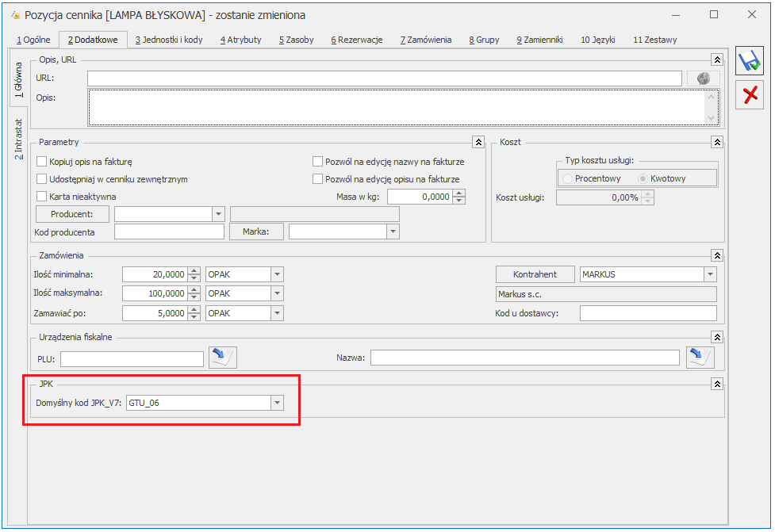Click the Nazwa transfer arrow icon
This screenshot has width=775, height=532.
(700, 357)
